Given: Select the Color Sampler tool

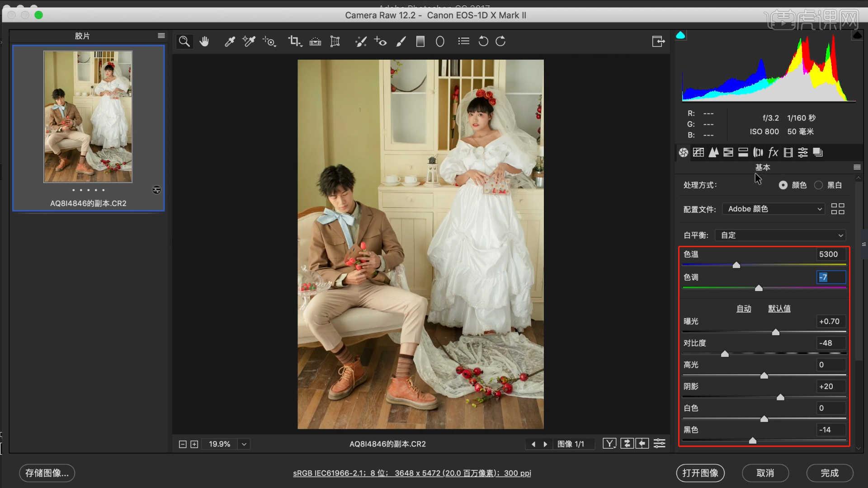Looking at the screenshot, I should [x=249, y=42].
